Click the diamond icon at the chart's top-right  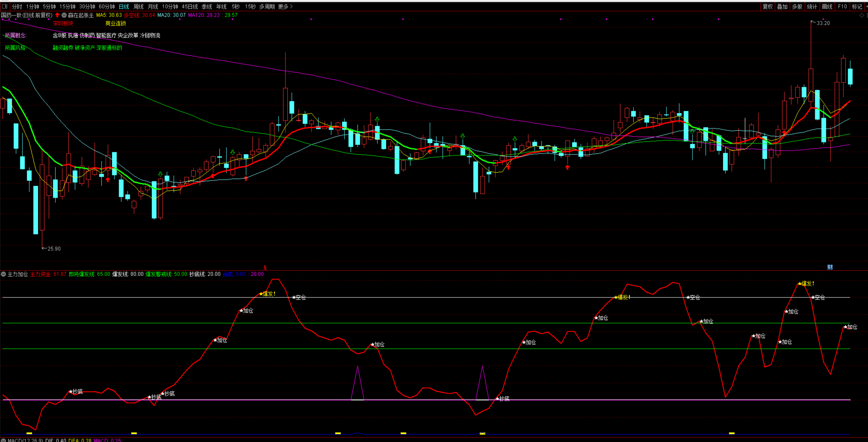click(862, 15)
